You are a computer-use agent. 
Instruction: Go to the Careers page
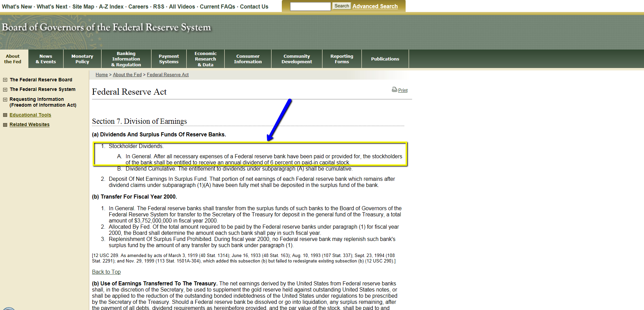(138, 6)
